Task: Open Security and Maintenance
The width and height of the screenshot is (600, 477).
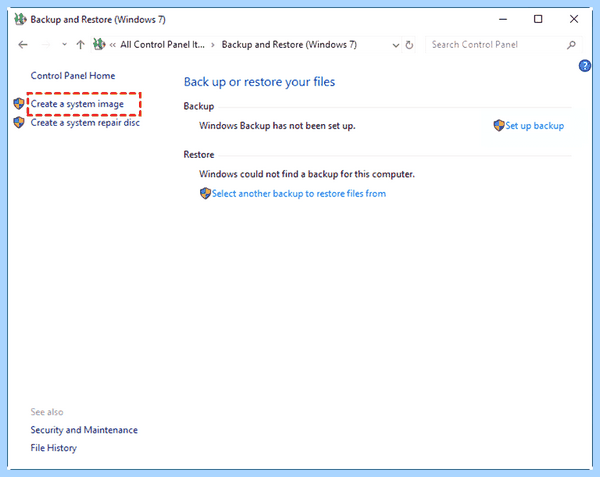Action: tap(84, 430)
